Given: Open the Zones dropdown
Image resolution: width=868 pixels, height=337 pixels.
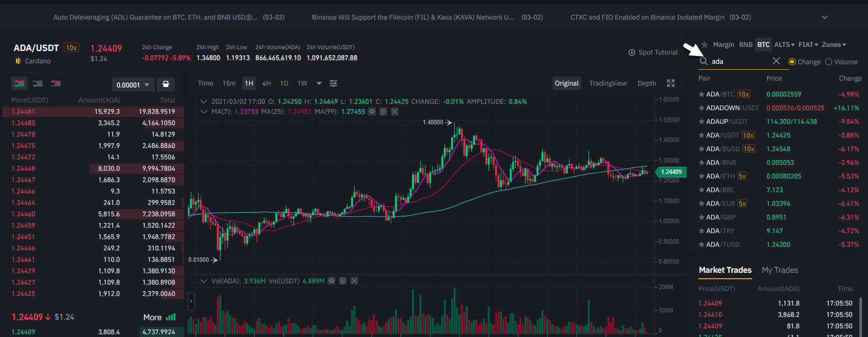Looking at the screenshot, I should point(834,45).
